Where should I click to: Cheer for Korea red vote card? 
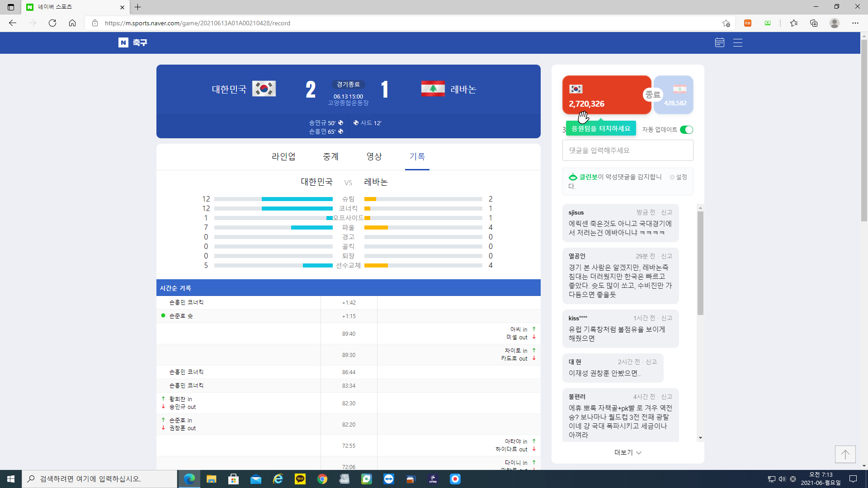coord(607,95)
